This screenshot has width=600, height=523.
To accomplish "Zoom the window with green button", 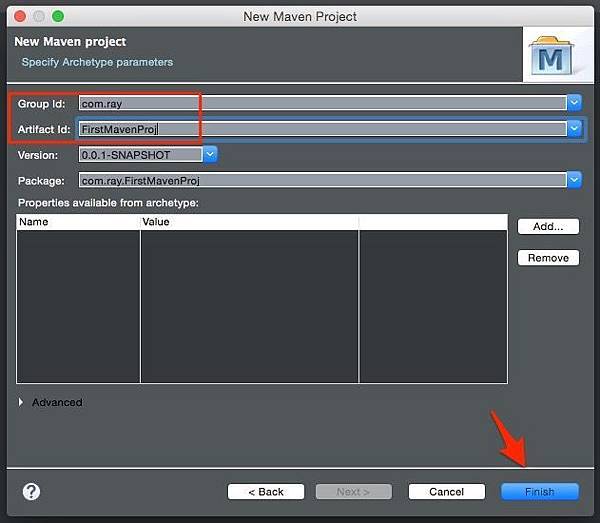I will [58, 16].
